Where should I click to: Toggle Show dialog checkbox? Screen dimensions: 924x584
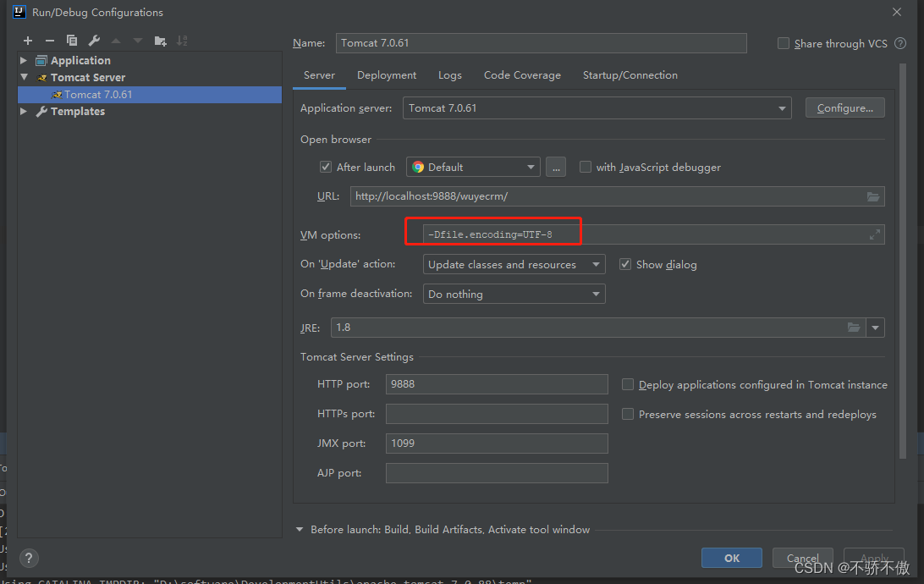pyautogui.click(x=625, y=264)
